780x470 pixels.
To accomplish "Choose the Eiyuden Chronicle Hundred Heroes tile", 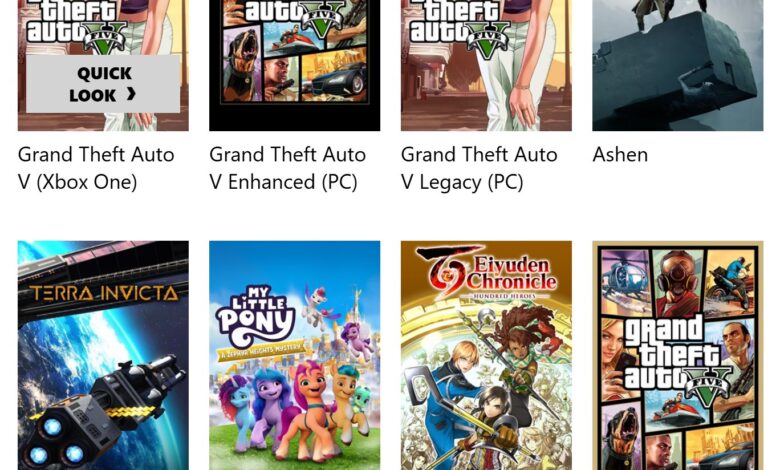I will (486, 356).
